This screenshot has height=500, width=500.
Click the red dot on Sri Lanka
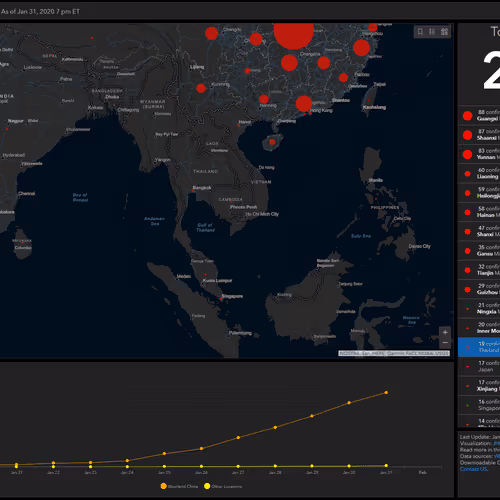23,243
